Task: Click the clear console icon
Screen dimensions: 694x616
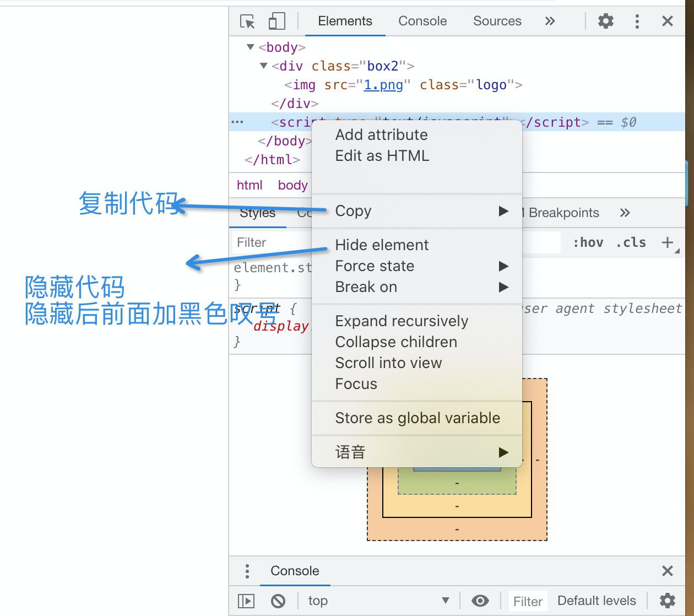Action: pyautogui.click(x=278, y=601)
